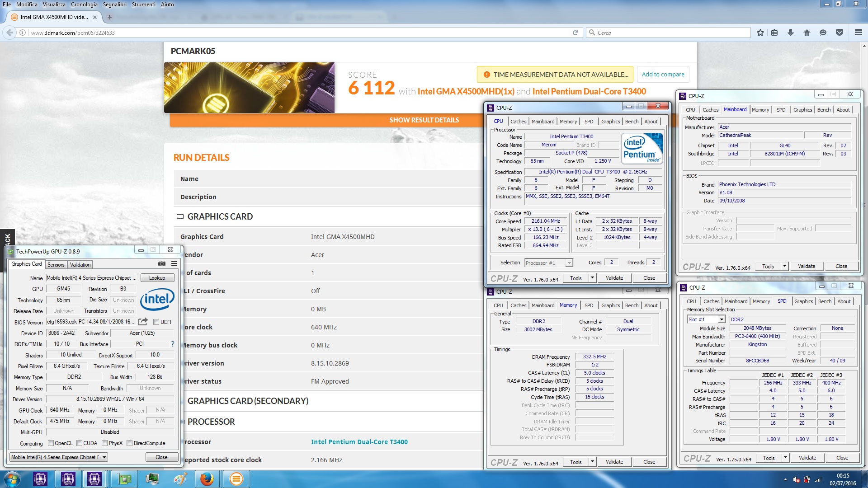Open Graphics tab in CPU-Z SPD window
868x488 pixels.
coord(803,301)
